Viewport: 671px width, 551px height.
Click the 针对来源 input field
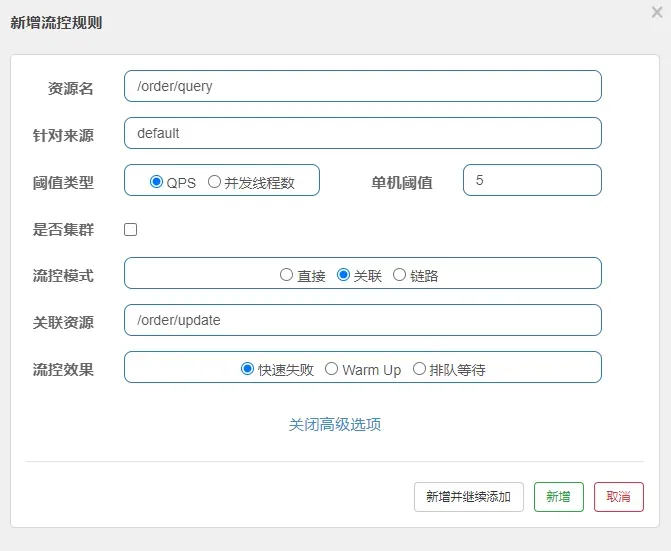tap(362, 133)
